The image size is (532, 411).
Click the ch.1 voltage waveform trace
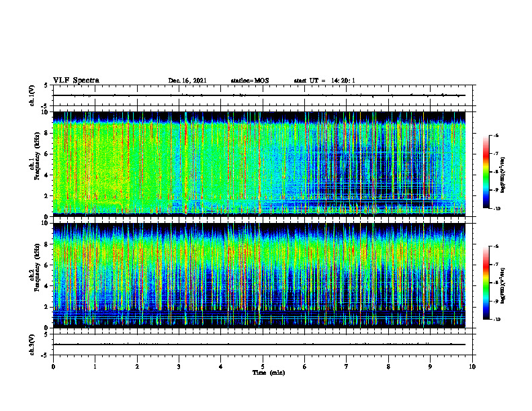click(x=259, y=95)
